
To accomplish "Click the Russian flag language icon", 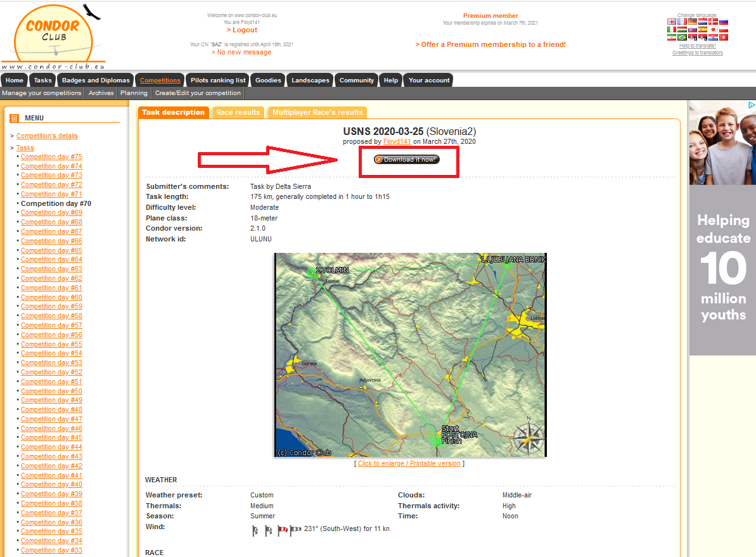I will click(x=724, y=22).
